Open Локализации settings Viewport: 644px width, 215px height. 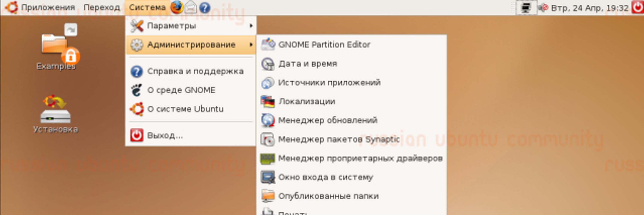pos(351,101)
